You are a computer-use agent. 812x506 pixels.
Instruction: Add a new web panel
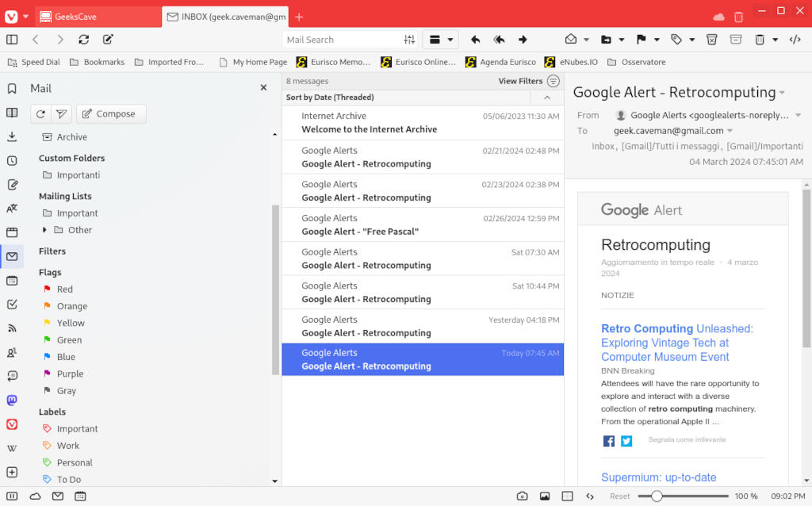click(12, 473)
